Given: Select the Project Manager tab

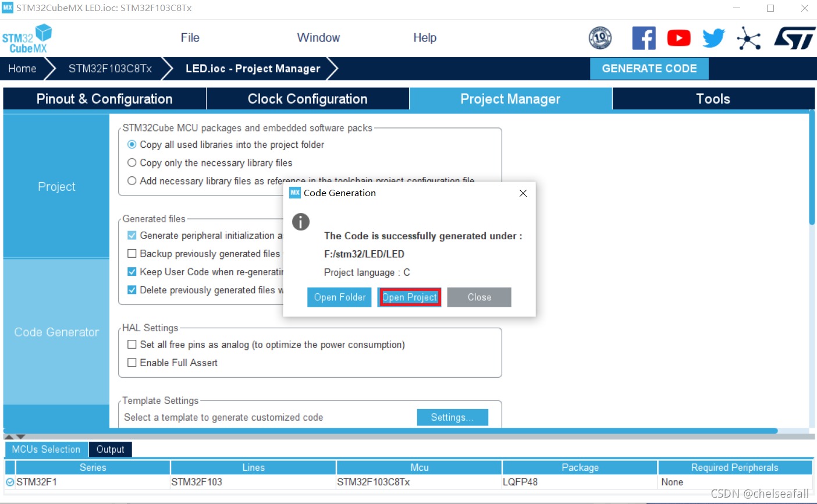Looking at the screenshot, I should (510, 99).
